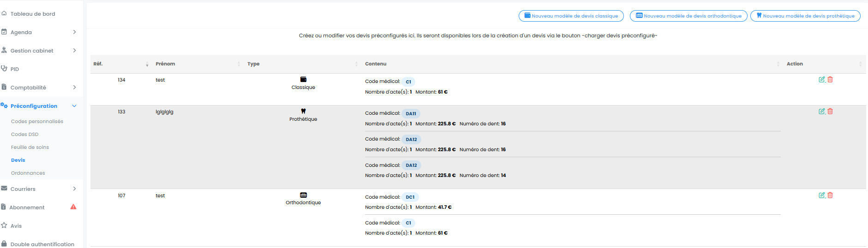
Task: Open Codes personnalisés in sidebar
Action: click(x=37, y=122)
